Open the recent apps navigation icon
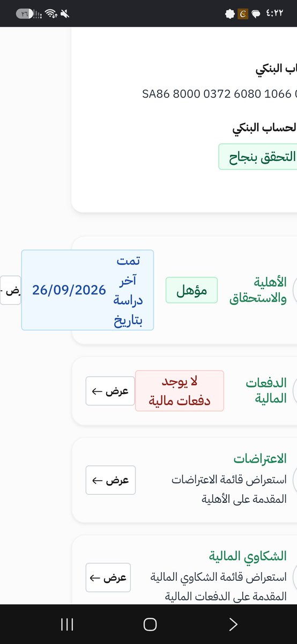This screenshot has height=644, width=297. (67, 624)
